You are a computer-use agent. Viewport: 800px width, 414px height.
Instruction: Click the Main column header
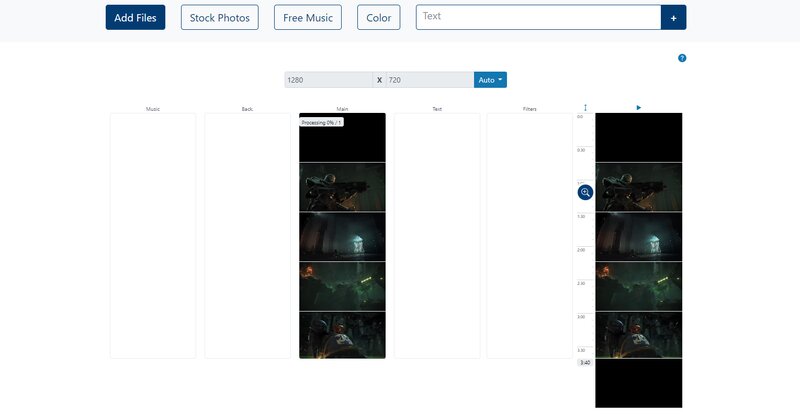(x=342, y=109)
